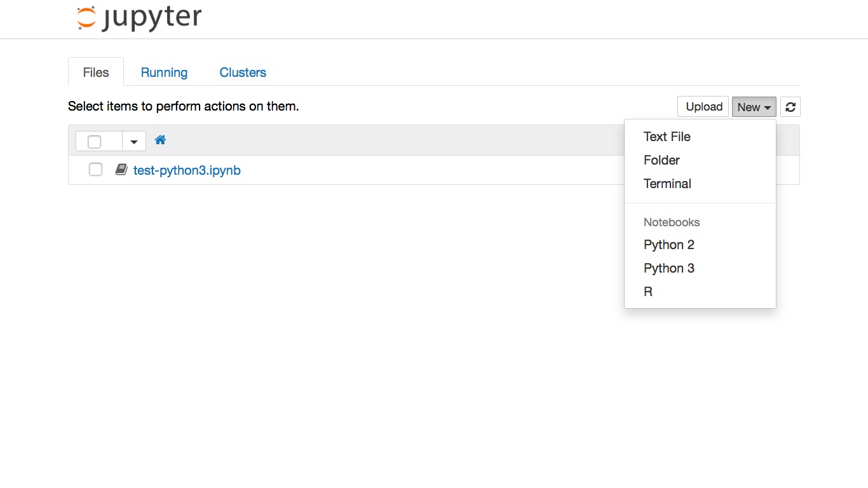
Task: Open the test-python3.ipynb notebook link
Action: click(187, 170)
